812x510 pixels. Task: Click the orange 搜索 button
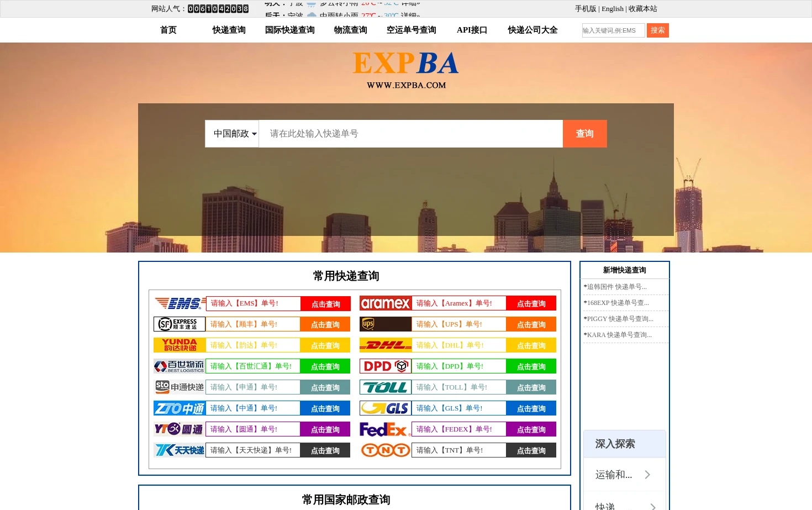coord(658,30)
